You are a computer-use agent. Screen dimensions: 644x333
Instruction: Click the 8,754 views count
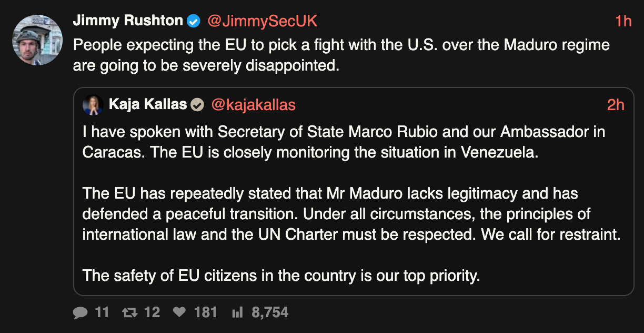pos(270,312)
